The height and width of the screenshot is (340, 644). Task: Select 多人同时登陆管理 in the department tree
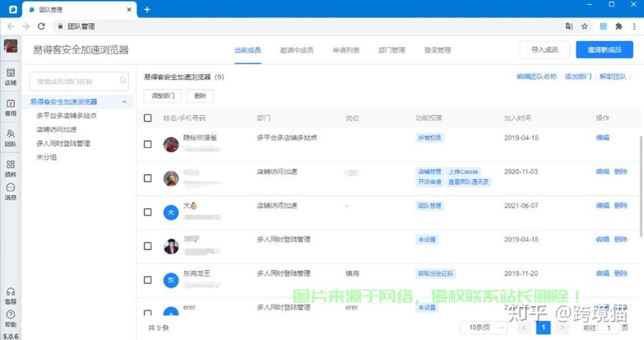pyautogui.click(x=63, y=143)
